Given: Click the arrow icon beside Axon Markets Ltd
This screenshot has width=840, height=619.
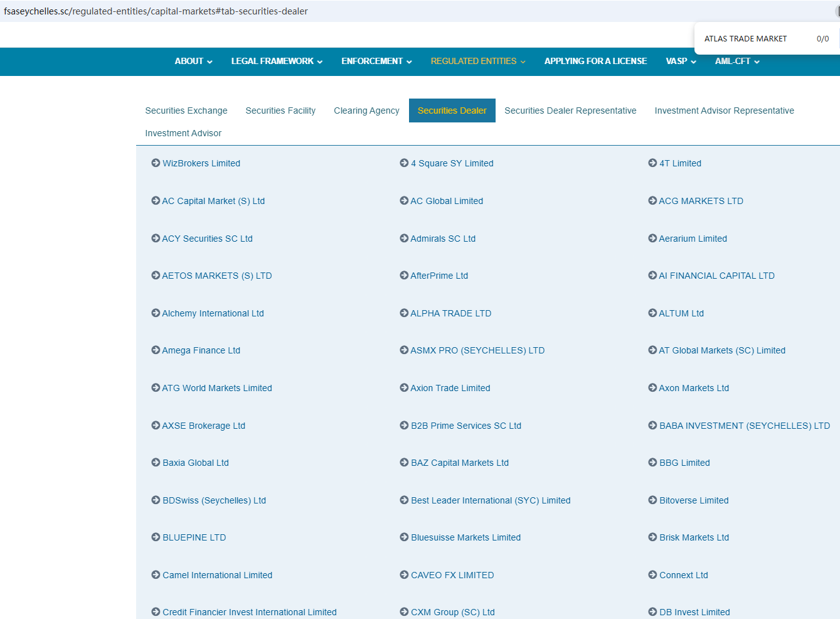Looking at the screenshot, I should pos(652,388).
